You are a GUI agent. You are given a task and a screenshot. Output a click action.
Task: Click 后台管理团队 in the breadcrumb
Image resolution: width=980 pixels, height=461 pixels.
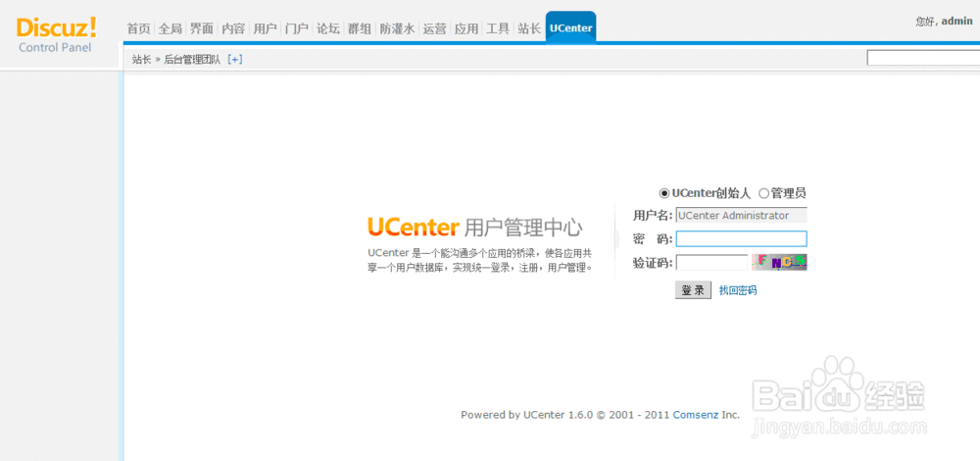(x=192, y=60)
